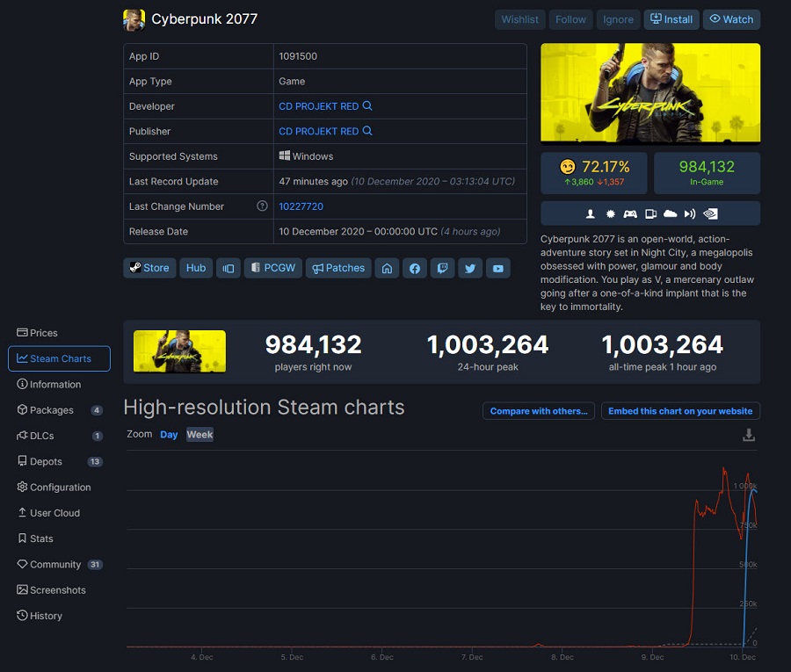Image resolution: width=791 pixels, height=672 pixels.
Task: Click the small Cyberpunk thumbnail beside player counts
Action: coord(179,351)
